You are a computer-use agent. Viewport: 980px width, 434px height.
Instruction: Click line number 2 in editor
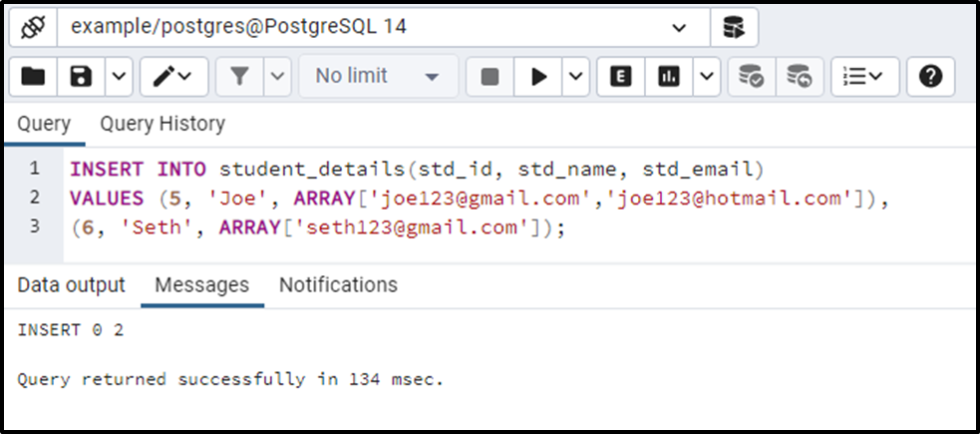click(x=34, y=198)
